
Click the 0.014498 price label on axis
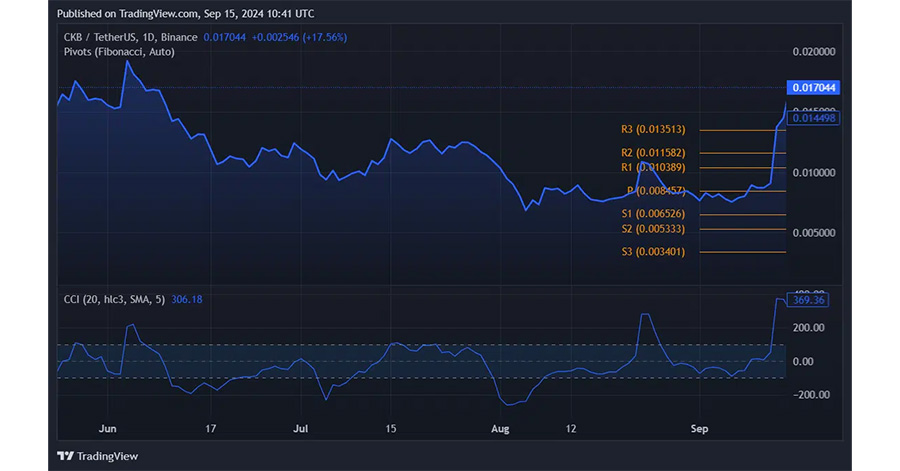click(813, 118)
